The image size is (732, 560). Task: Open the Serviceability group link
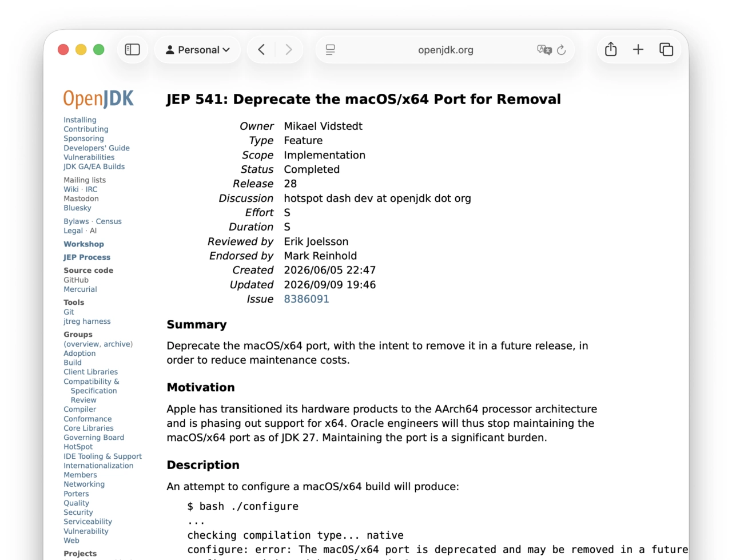coord(87,522)
